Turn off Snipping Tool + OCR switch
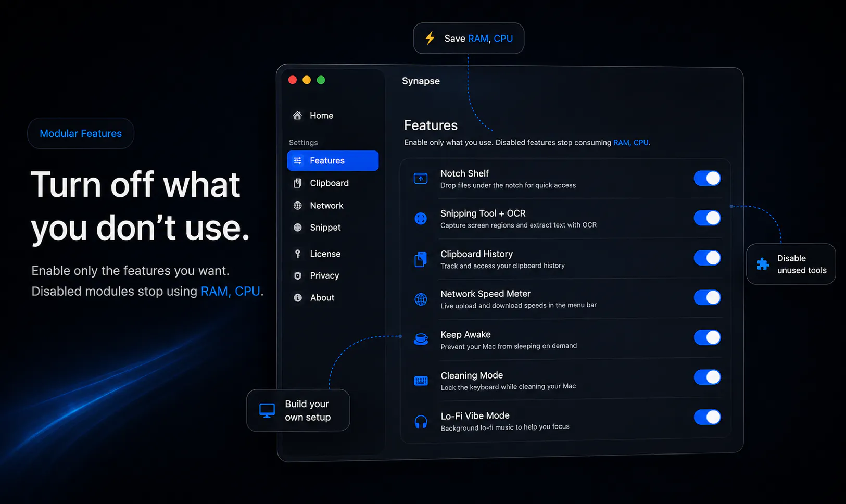846x504 pixels. point(707,218)
